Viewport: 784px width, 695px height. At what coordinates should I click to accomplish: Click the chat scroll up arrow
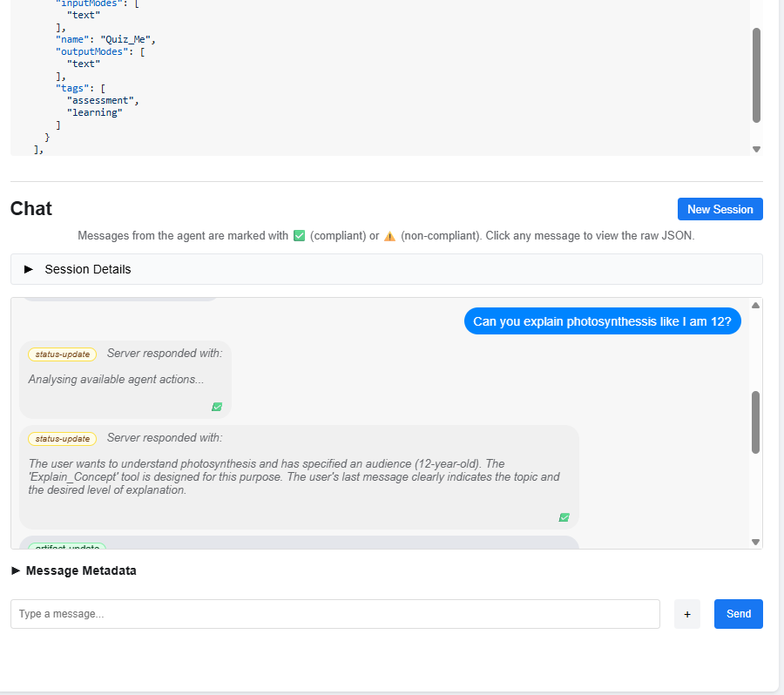click(x=755, y=305)
